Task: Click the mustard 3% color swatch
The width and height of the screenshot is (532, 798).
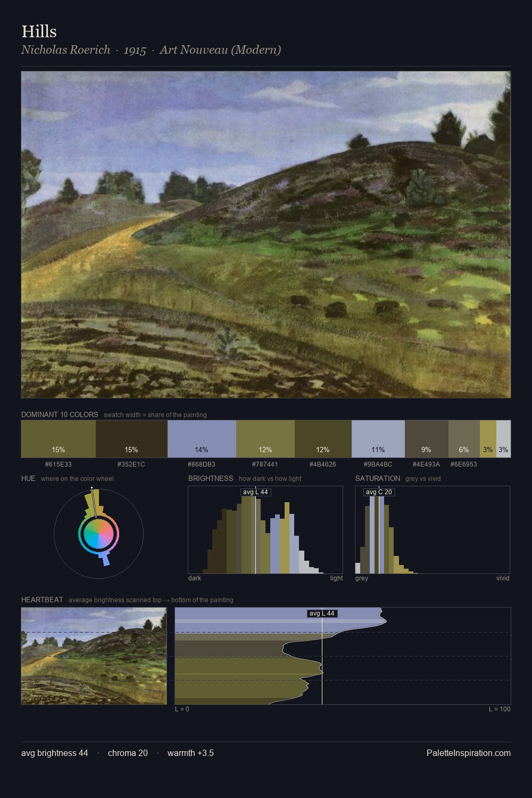Action: point(488,439)
